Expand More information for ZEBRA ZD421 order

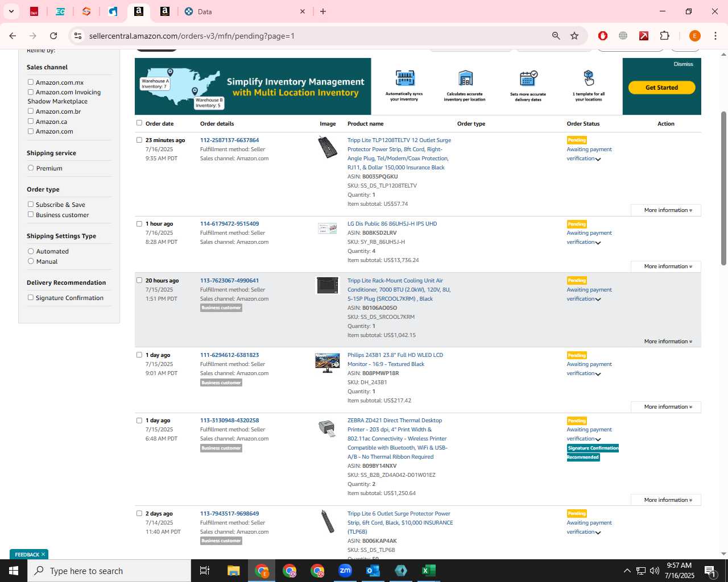(x=665, y=500)
